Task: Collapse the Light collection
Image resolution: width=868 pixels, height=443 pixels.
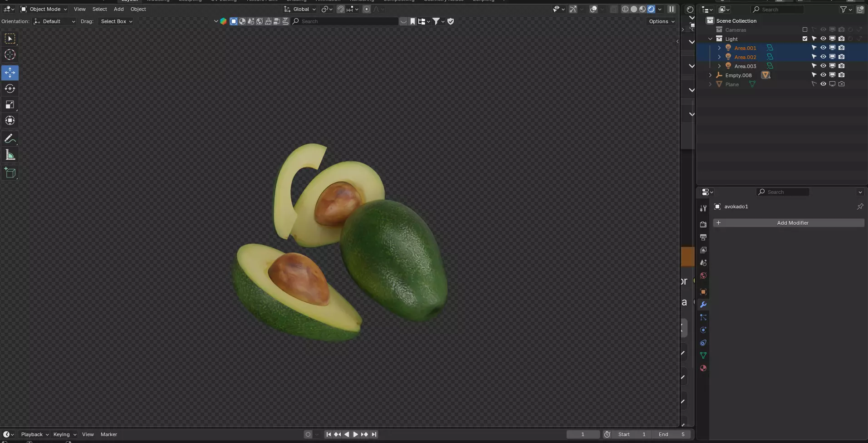Action: [x=710, y=39]
